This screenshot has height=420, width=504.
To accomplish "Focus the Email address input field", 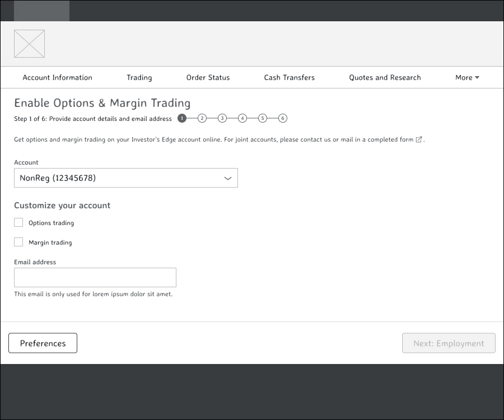I will 95,277.
